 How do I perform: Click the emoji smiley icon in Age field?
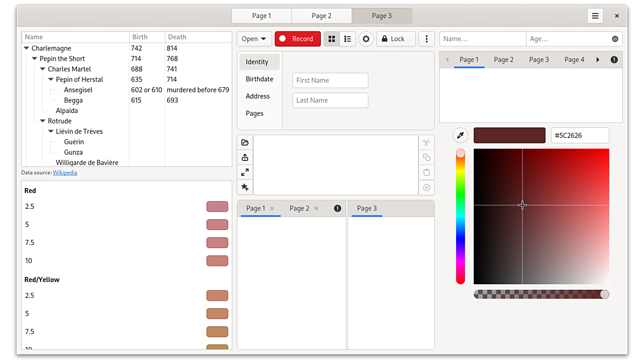(x=615, y=39)
